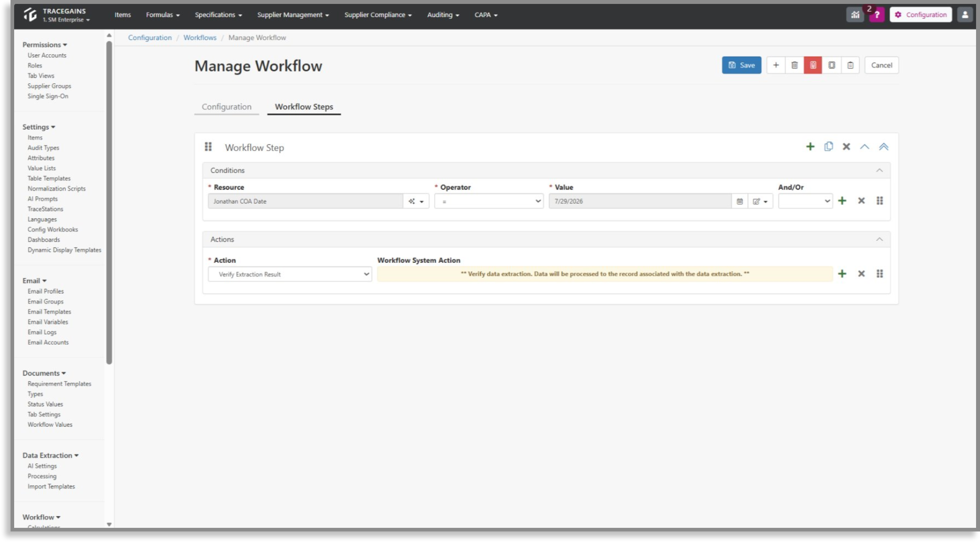Collapse the Data Extraction sidebar group
Screen dimensions: 980x542
click(x=50, y=455)
